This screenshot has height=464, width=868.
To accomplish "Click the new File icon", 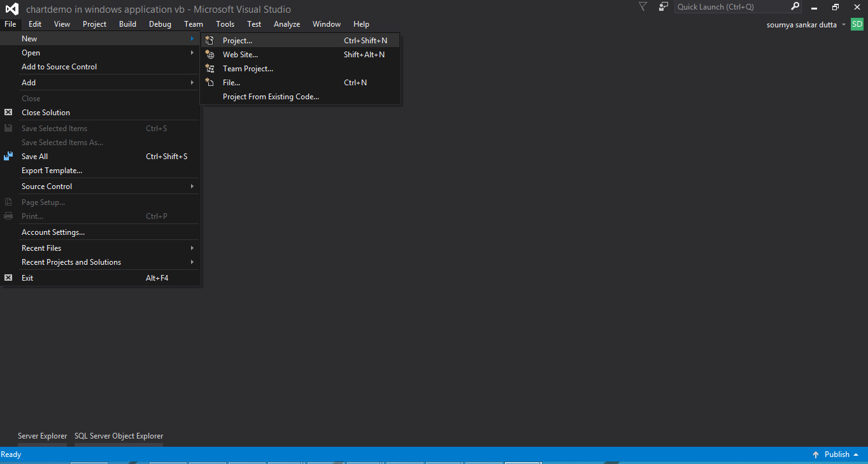I will [210, 82].
